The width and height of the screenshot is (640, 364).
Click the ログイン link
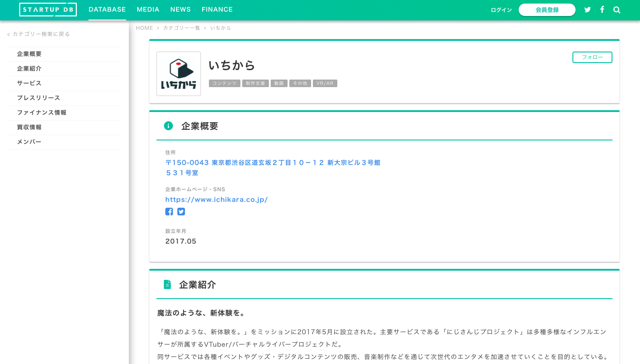(x=501, y=10)
